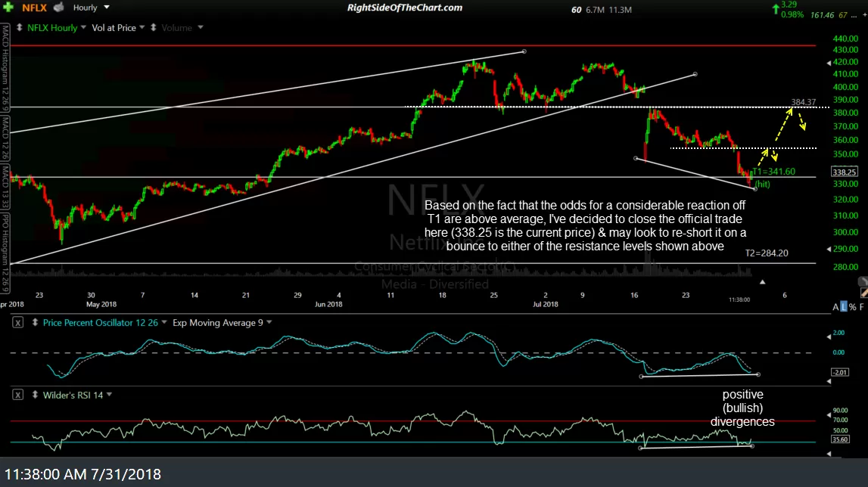Click the T2=284.20 target label
Screen dimensions: 868x487
click(x=766, y=253)
